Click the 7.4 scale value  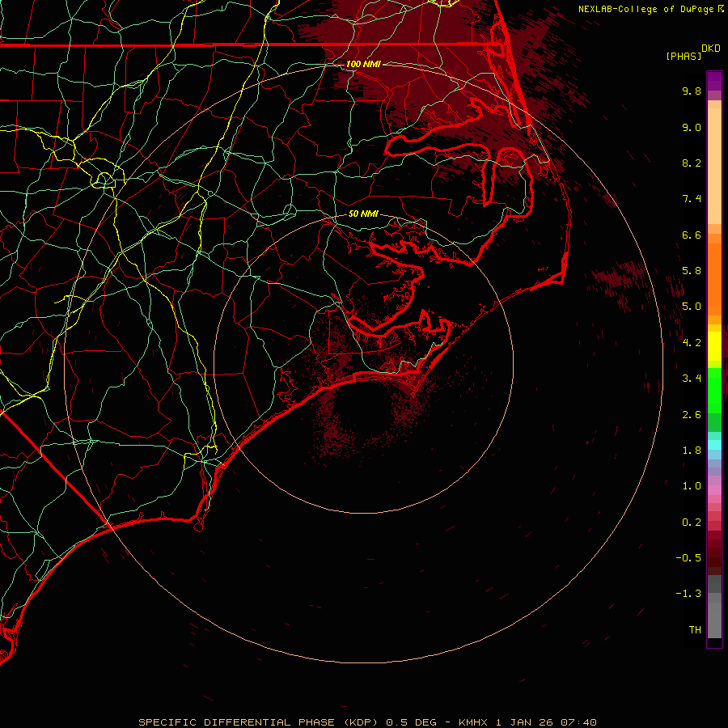692,199
